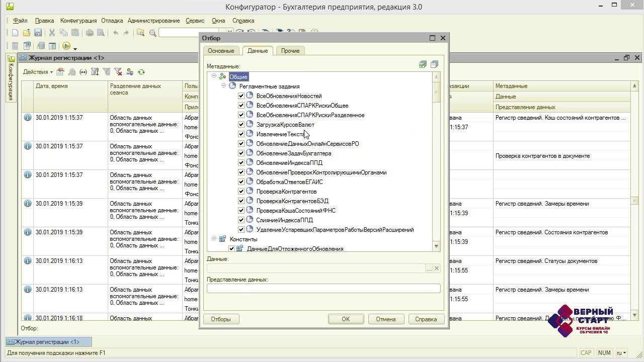
Task: Toggle the ВсеОбновленияНовостей checkbox
Action: [x=241, y=96]
